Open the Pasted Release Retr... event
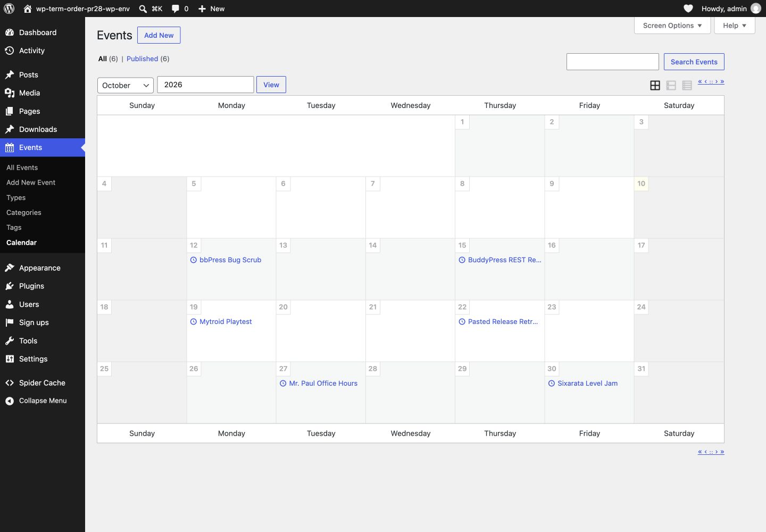This screenshot has height=532, width=766. coord(498,321)
